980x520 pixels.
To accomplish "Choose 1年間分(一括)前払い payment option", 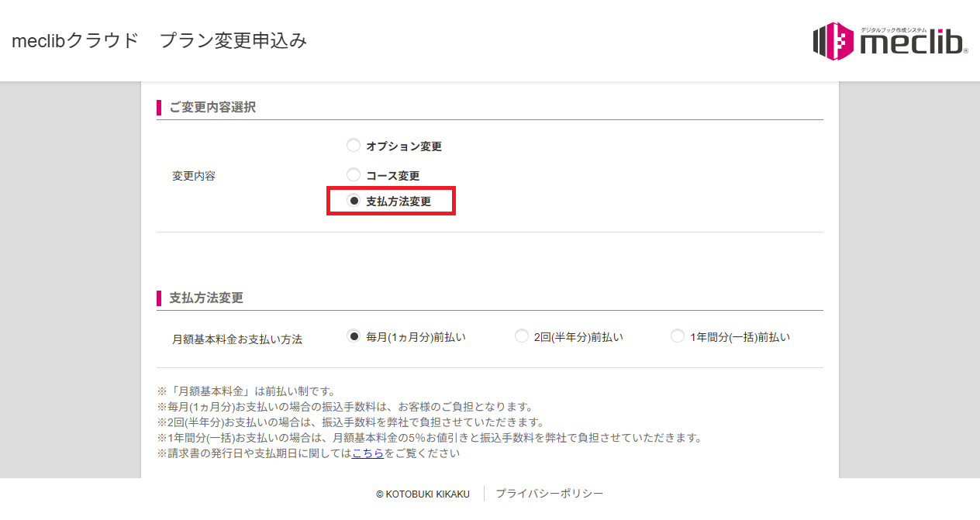I will 677,336.
